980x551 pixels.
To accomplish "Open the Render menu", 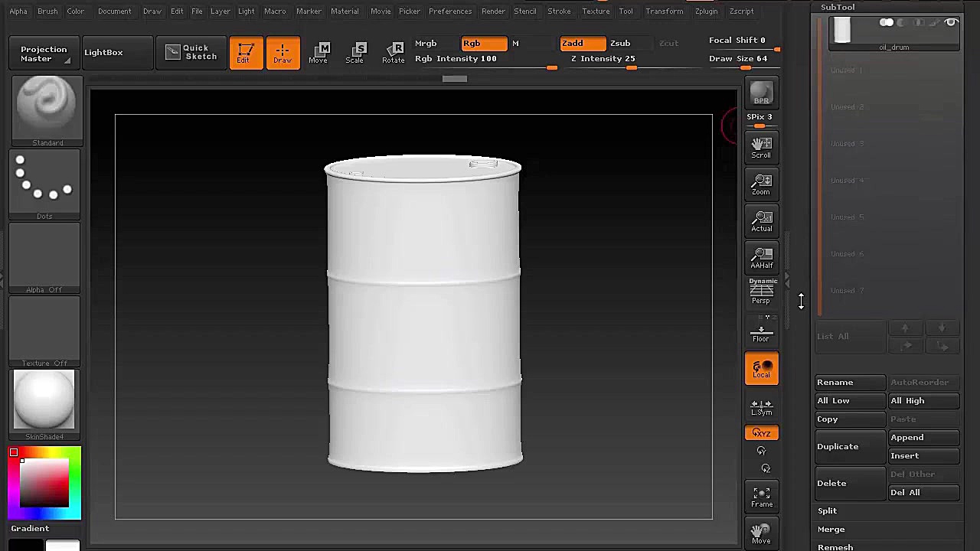I will 493,11.
